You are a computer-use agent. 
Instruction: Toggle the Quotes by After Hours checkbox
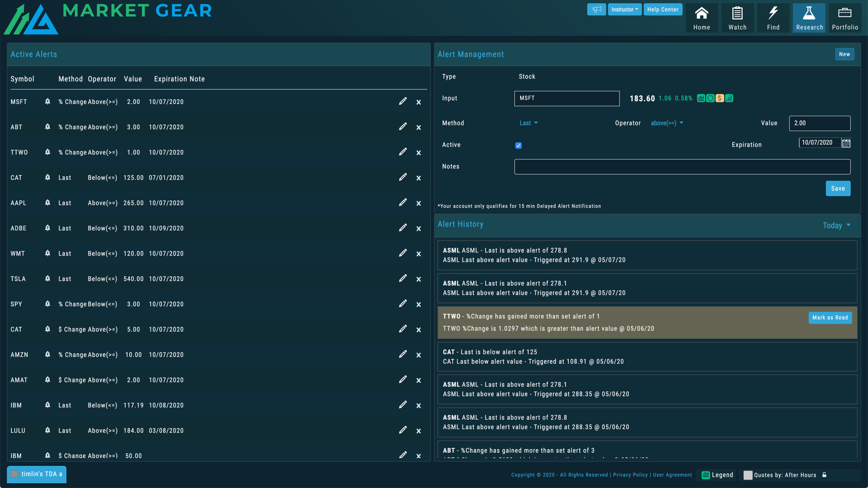(748, 475)
